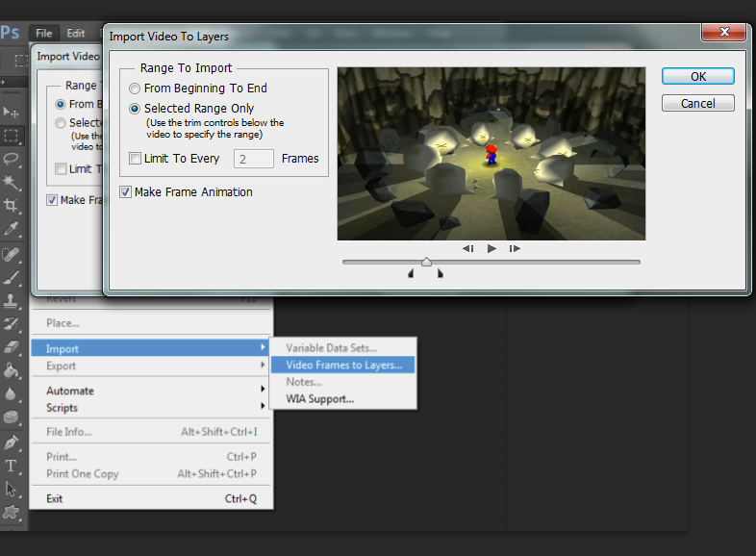Select the Lasso tool
The height and width of the screenshot is (556, 756).
(11, 159)
